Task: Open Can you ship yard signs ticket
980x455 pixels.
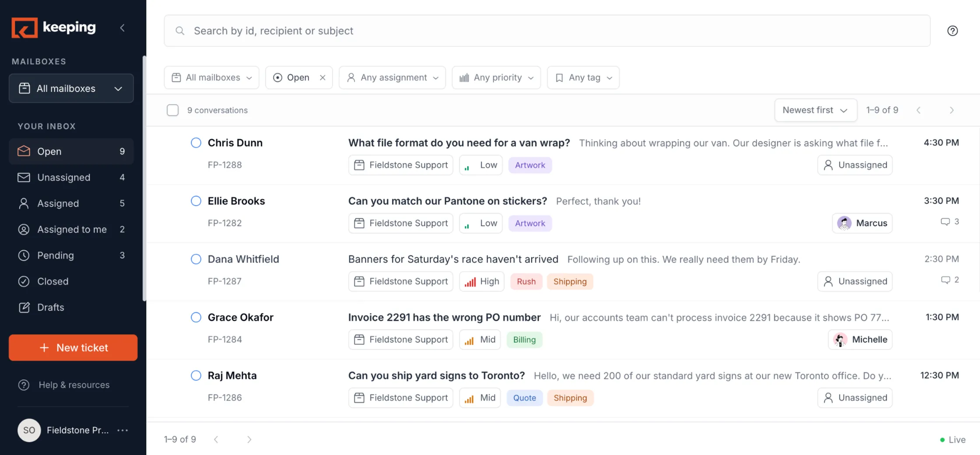Action: pos(436,375)
